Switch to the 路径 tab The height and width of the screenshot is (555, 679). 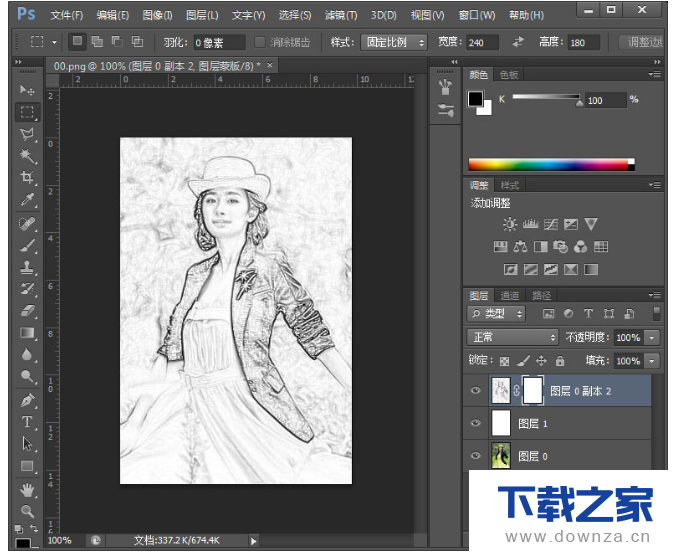pos(541,296)
